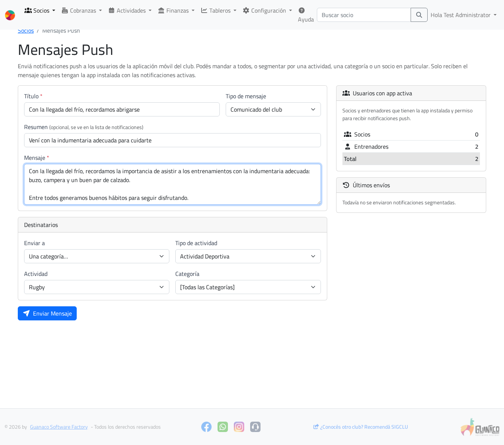The width and height of the screenshot is (504, 445).
Task: Focus the Buscar socio search field
Action: coord(364,15)
